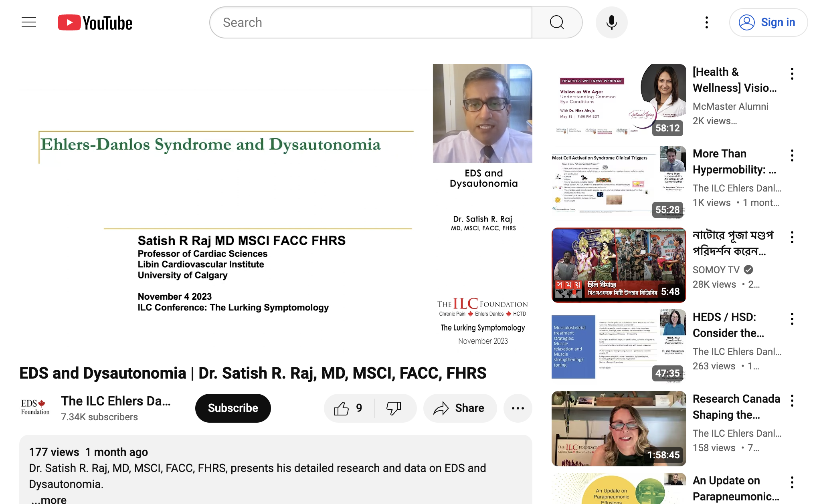Open the hamburger guide menu

[x=29, y=22]
